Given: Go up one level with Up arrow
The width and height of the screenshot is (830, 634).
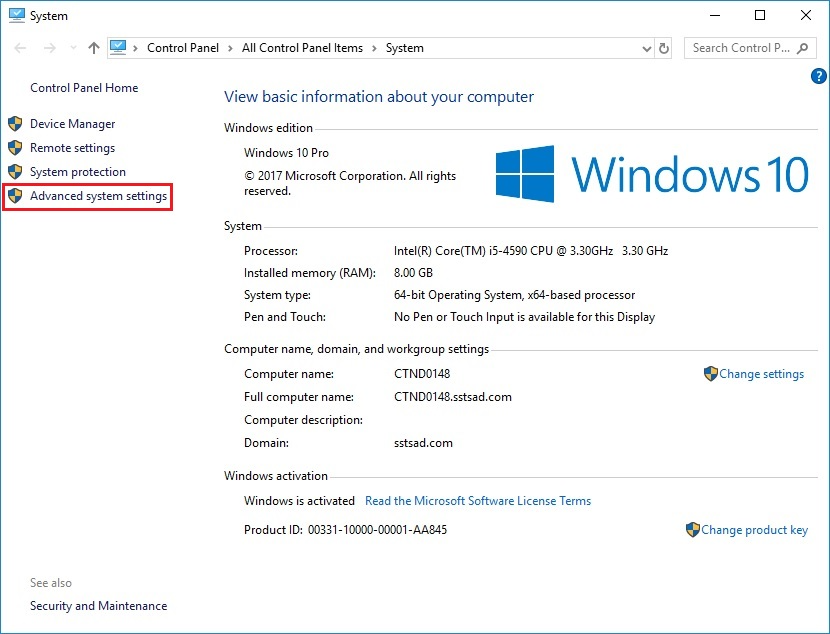Looking at the screenshot, I should pyautogui.click(x=94, y=48).
